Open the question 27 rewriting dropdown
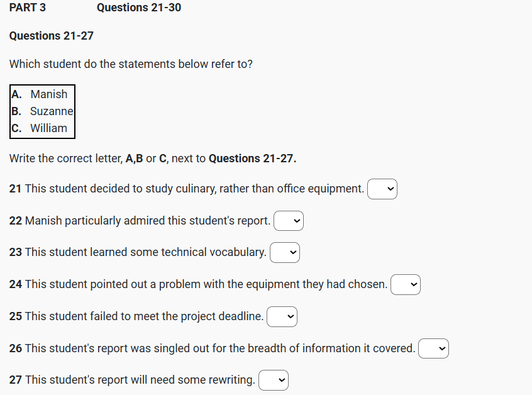 pos(274,380)
